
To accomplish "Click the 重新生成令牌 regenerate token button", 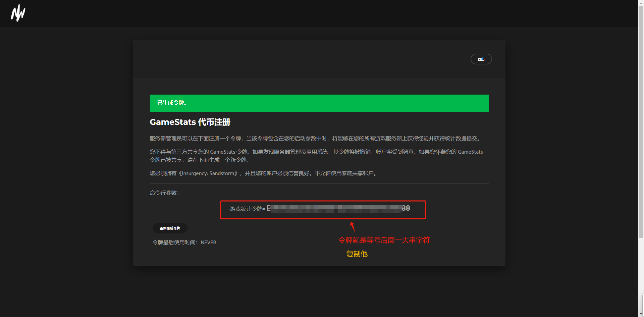I will click(x=170, y=228).
